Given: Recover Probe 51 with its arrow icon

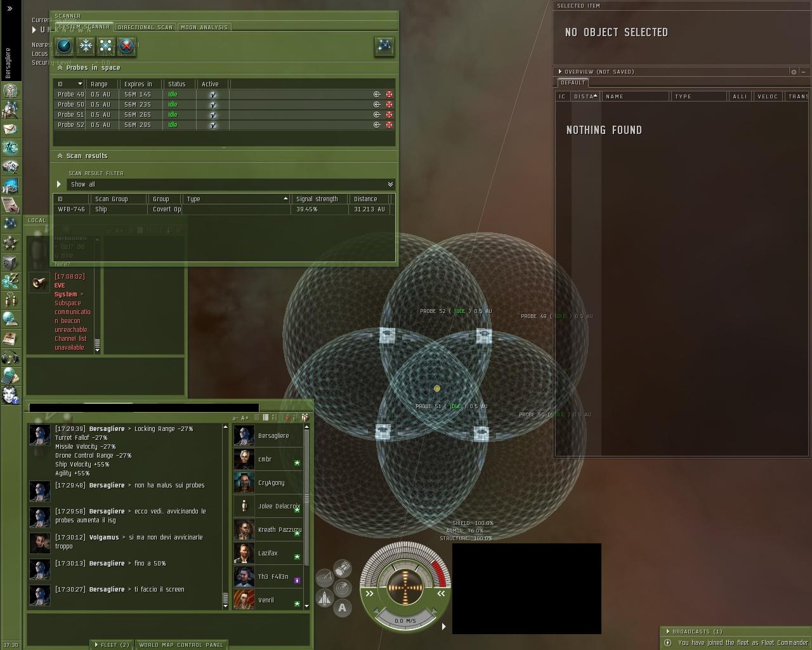Looking at the screenshot, I should coord(377,114).
